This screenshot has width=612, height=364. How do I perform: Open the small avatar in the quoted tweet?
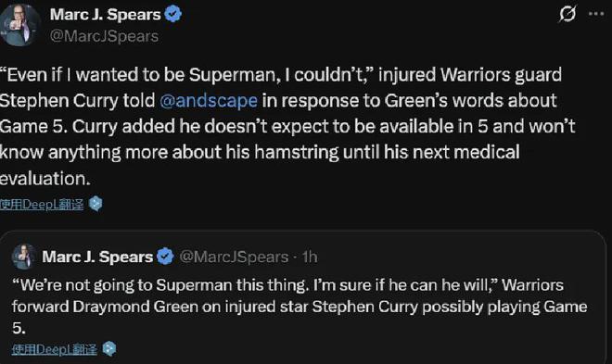click(x=24, y=257)
